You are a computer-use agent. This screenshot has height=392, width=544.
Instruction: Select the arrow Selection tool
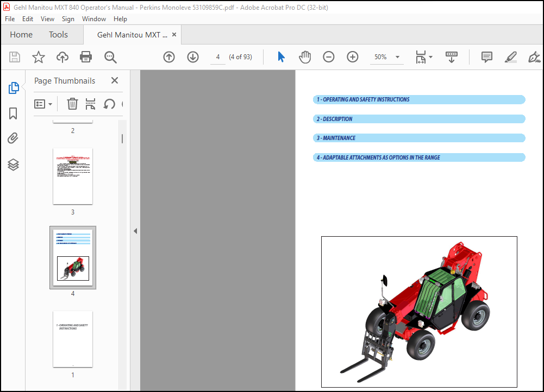coord(281,57)
